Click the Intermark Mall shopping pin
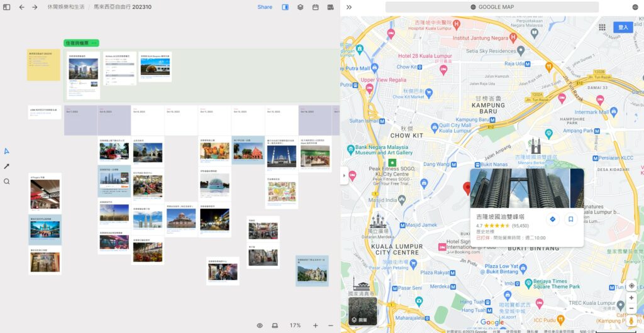This screenshot has height=333, width=644. coord(614,111)
